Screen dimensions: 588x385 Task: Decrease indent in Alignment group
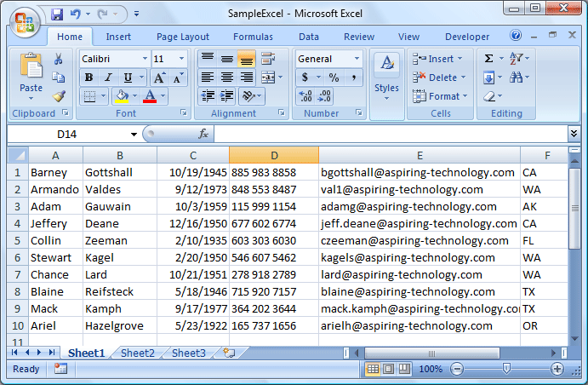[x=208, y=96]
